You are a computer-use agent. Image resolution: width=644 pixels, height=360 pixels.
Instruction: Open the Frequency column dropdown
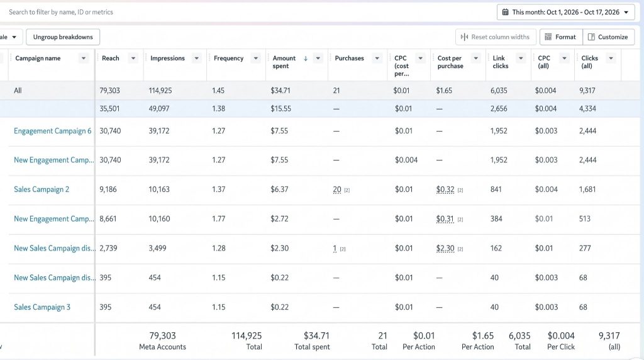255,59
